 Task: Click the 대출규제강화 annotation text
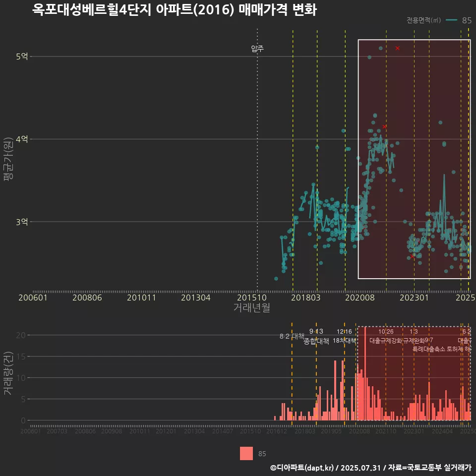(386, 341)
